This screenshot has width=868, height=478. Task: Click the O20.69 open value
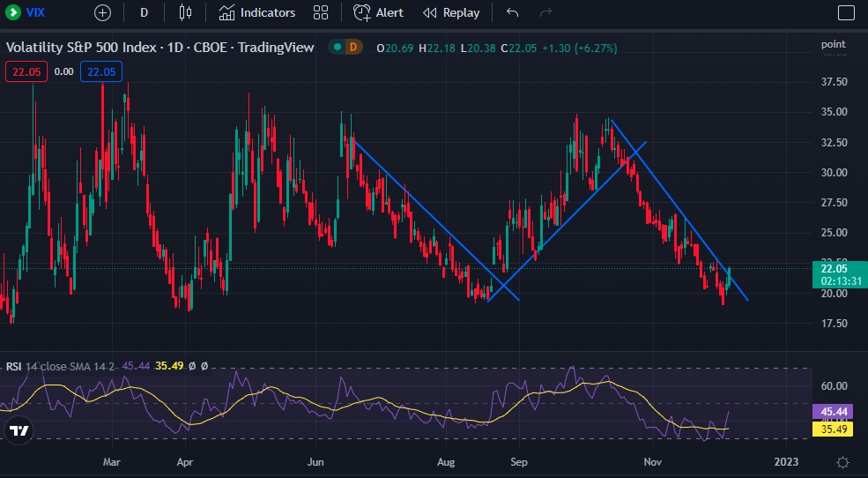[x=395, y=49]
